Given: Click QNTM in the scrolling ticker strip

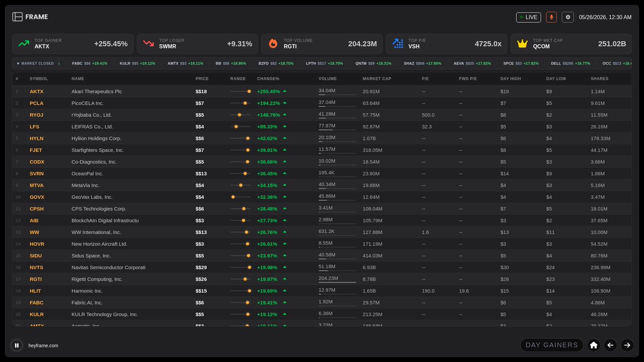Looking at the screenshot, I should tap(361, 63).
